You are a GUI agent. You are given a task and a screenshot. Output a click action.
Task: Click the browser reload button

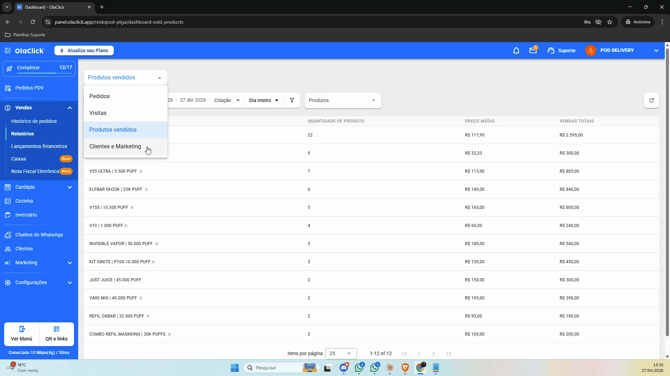tap(33, 22)
